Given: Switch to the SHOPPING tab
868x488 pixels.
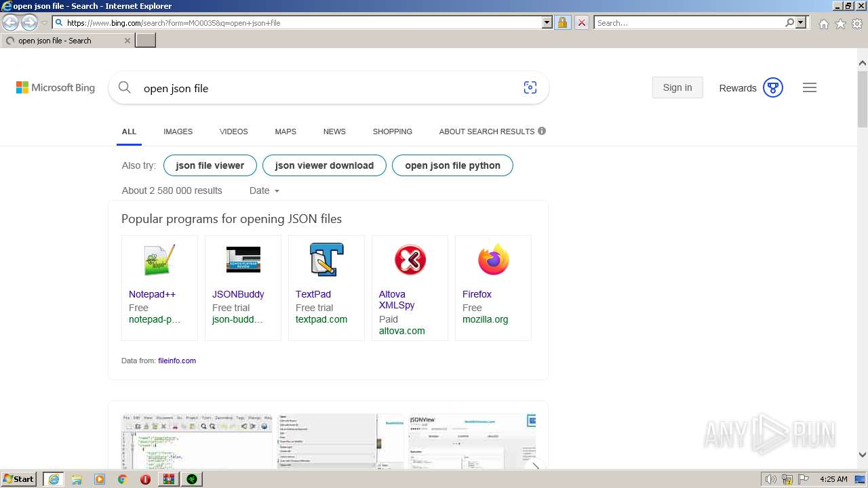Looking at the screenshot, I should point(393,131).
